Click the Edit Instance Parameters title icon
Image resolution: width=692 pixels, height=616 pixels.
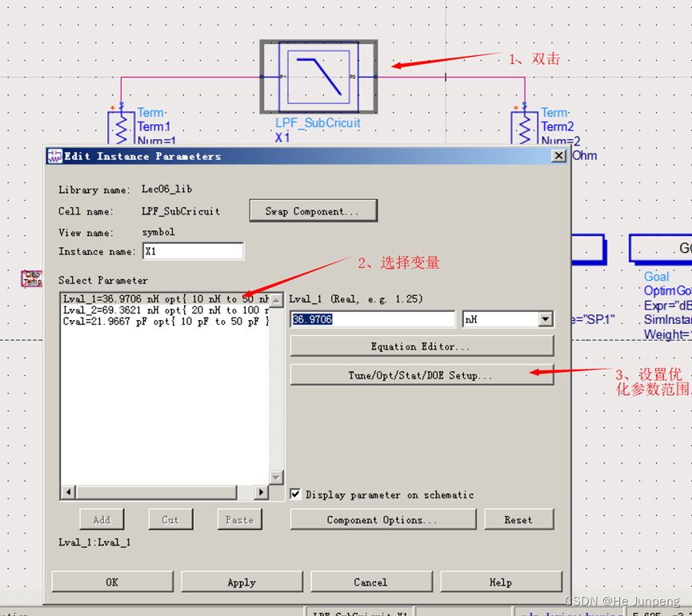coord(54,156)
